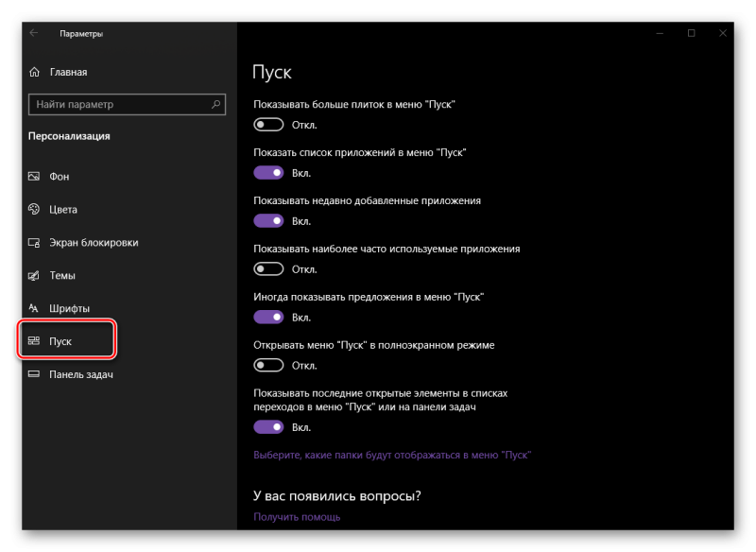
Task: Focus the Найти параметр search field
Action: [x=127, y=104]
